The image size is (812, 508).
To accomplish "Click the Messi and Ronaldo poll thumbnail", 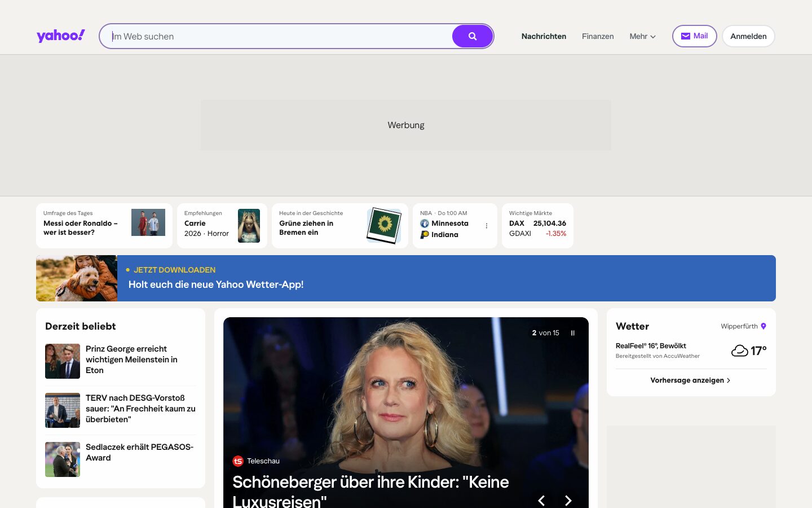I will coord(148,222).
